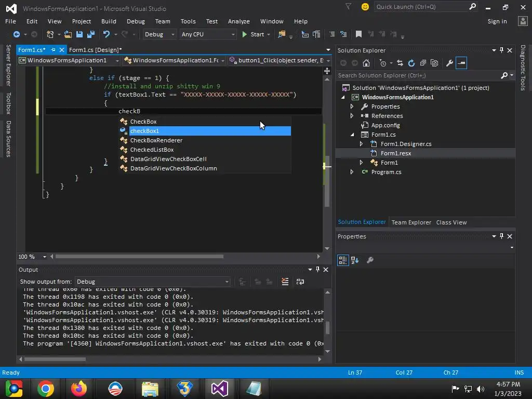Screen dimensions: 532x399
Task: Open the Diagnostic Tools side panel
Action: (x=523, y=68)
